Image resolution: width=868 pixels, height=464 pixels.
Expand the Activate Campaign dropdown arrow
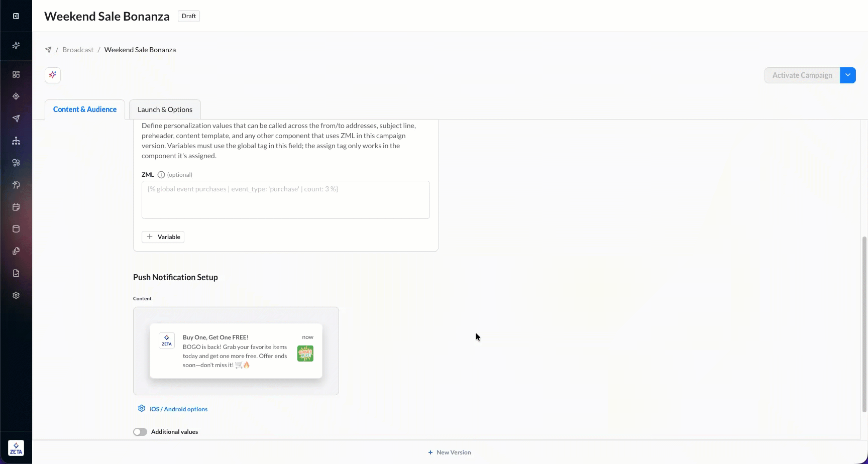(x=848, y=75)
